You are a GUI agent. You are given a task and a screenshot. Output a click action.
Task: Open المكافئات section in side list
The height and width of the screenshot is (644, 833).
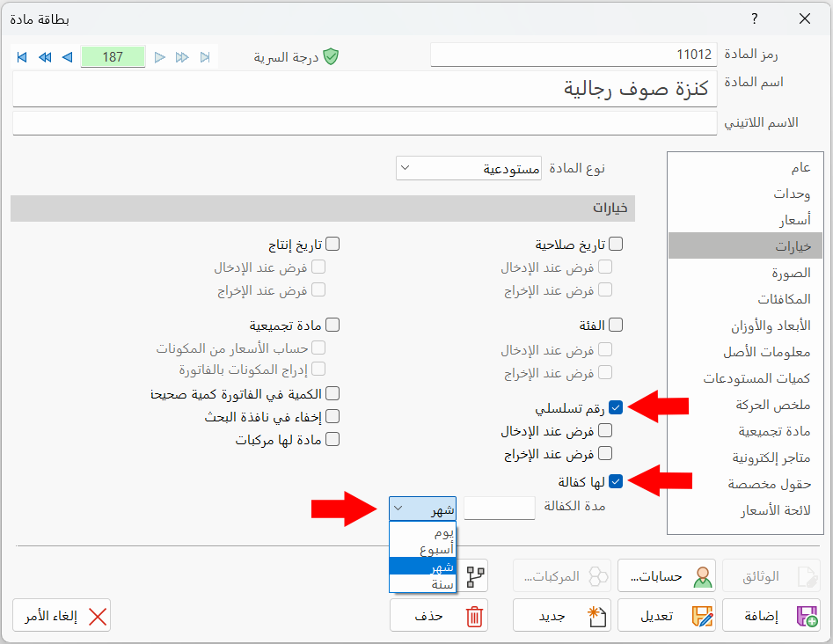tap(745, 298)
